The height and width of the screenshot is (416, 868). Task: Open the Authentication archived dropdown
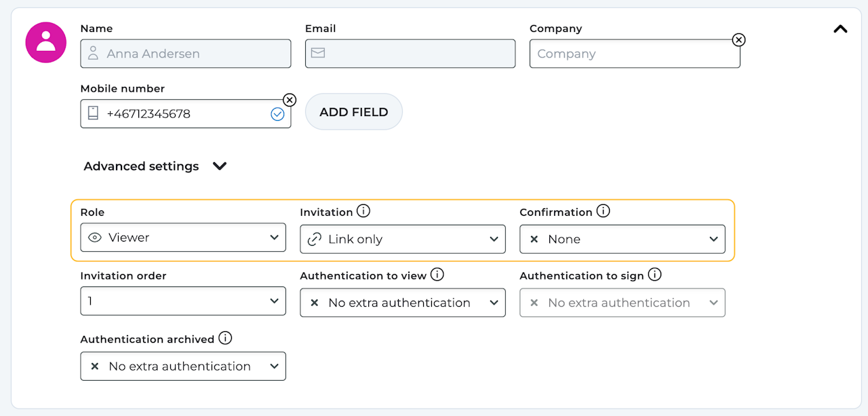click(x=183, y=366)
